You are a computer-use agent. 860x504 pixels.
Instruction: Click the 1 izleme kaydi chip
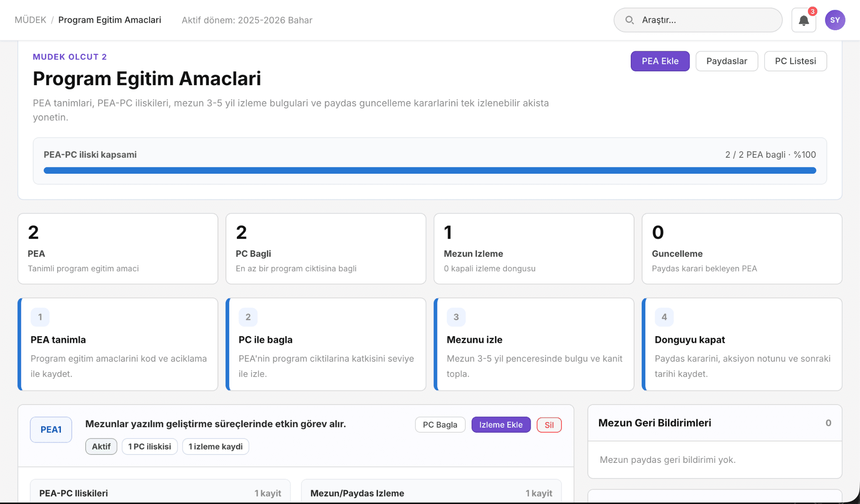click(216, 447)
